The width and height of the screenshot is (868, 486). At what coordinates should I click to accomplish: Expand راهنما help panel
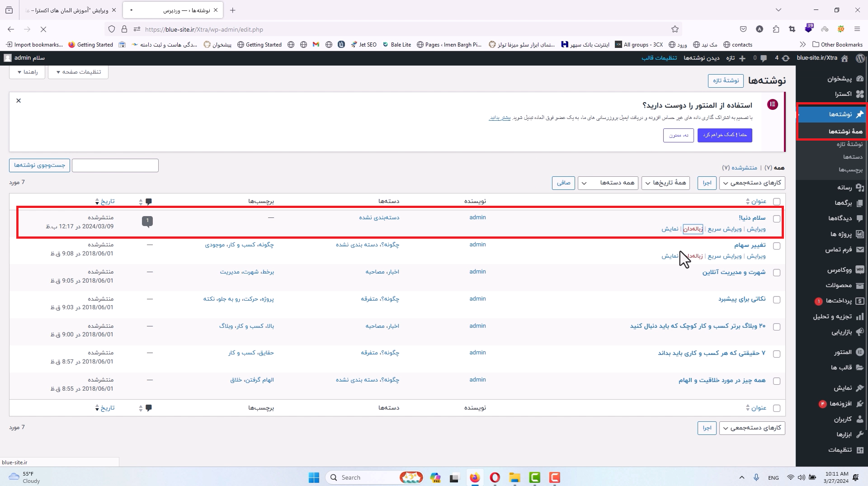point(27,72)
